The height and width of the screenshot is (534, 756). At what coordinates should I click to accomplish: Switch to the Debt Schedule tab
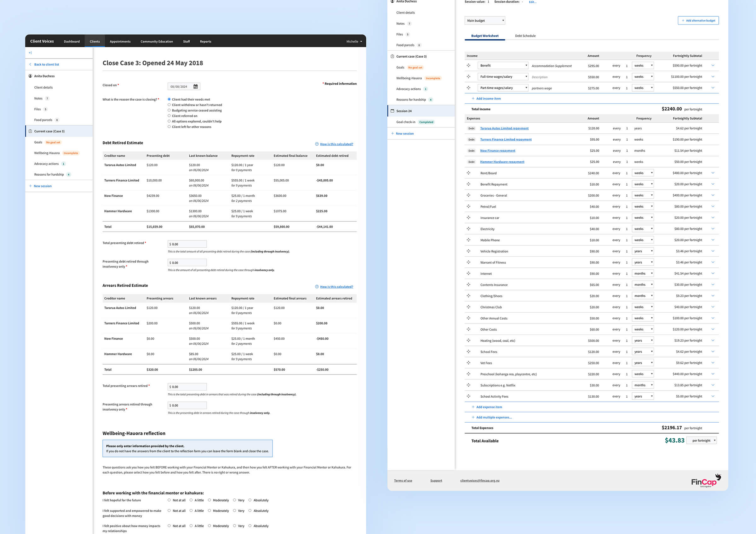click(x=525, y=36)
